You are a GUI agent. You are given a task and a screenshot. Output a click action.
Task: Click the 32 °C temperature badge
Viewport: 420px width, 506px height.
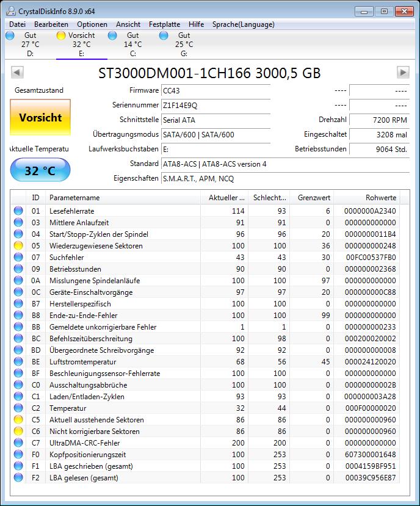tap(40, 170)
